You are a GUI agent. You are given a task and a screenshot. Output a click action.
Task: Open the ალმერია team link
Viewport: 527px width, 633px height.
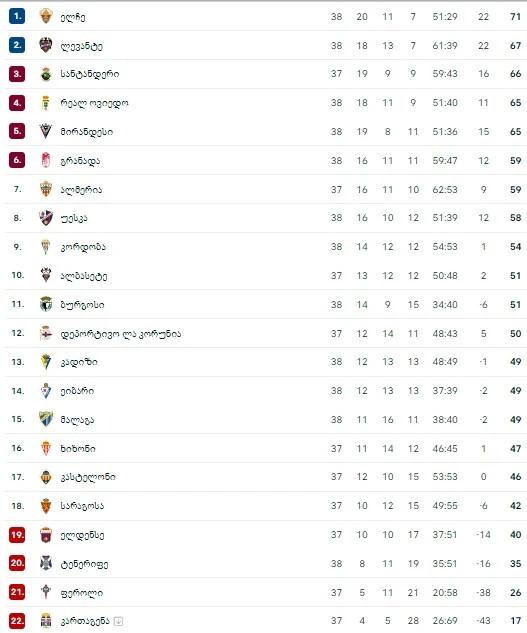tap(81, 189)
